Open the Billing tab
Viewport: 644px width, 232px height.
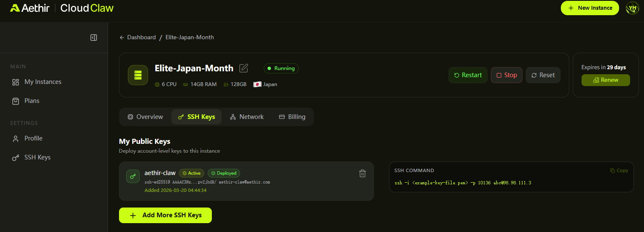pos(292,117)
